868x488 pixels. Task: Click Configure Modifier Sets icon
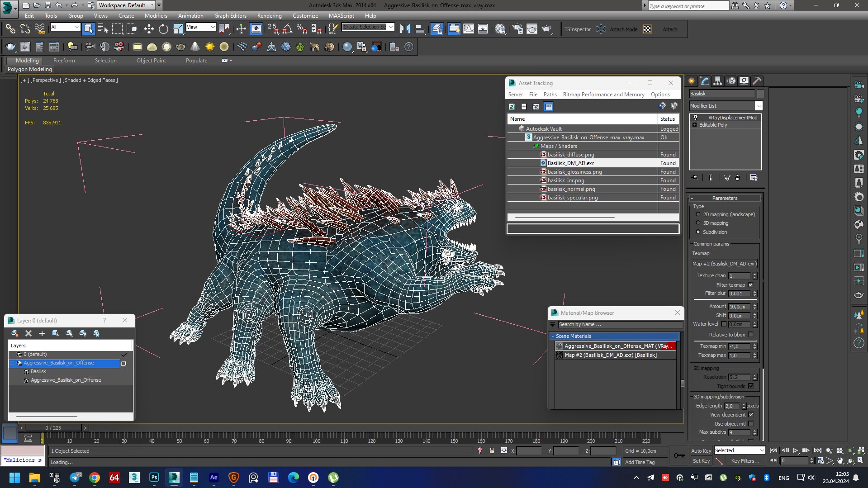(x=754, y=178)
